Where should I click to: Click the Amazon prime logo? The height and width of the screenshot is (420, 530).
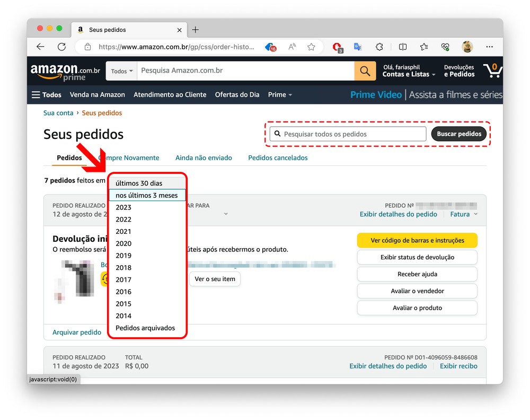pos(65,71)
